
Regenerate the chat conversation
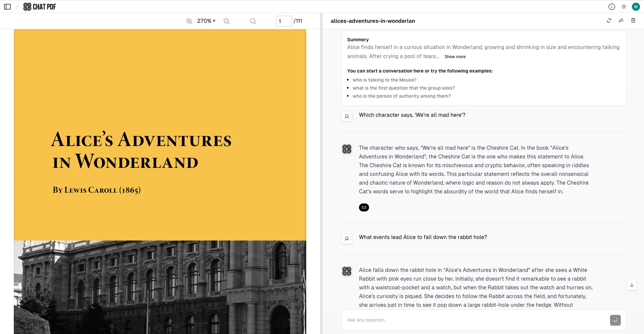[609, 20]
